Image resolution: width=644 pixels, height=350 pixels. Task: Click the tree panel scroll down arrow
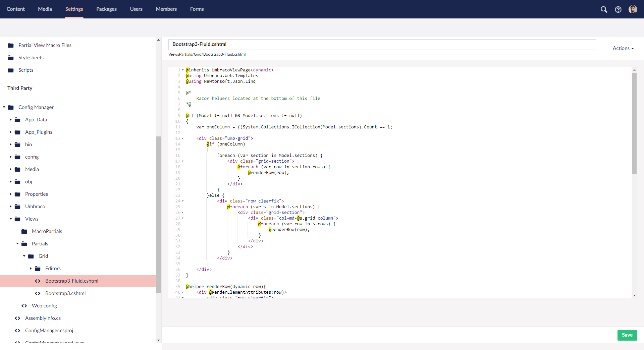point(158,340)
